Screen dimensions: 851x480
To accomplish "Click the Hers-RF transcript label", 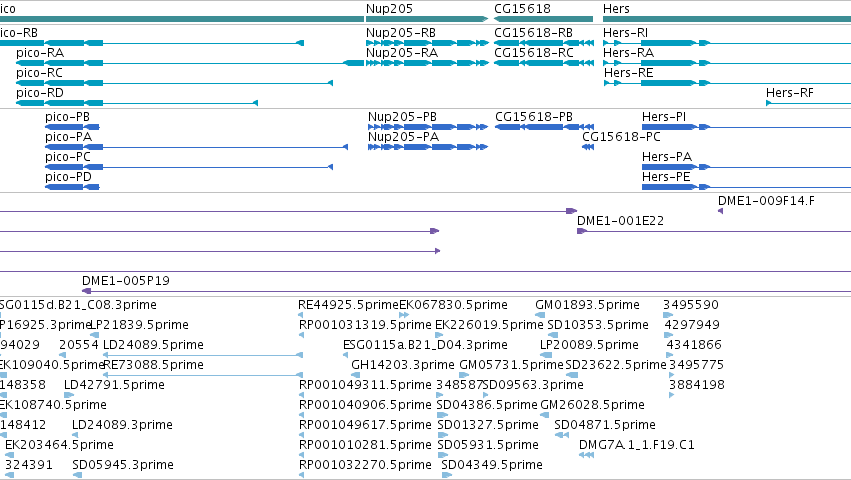I will click(x=790, y=93).
